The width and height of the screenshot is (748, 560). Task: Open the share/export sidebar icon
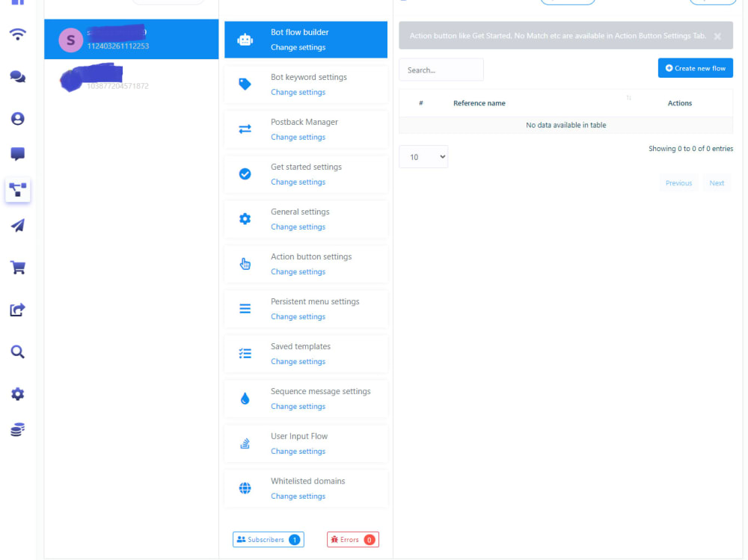click(x=18, y=310)
